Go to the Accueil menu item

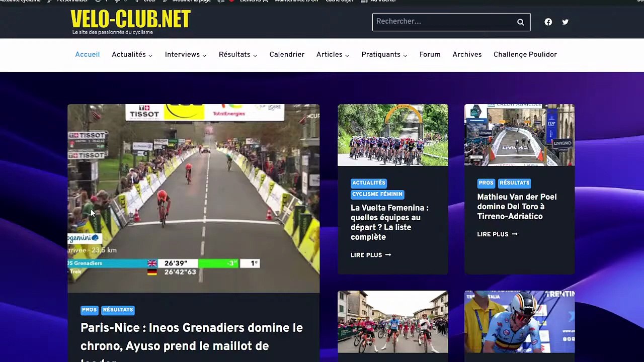[88, 54]
